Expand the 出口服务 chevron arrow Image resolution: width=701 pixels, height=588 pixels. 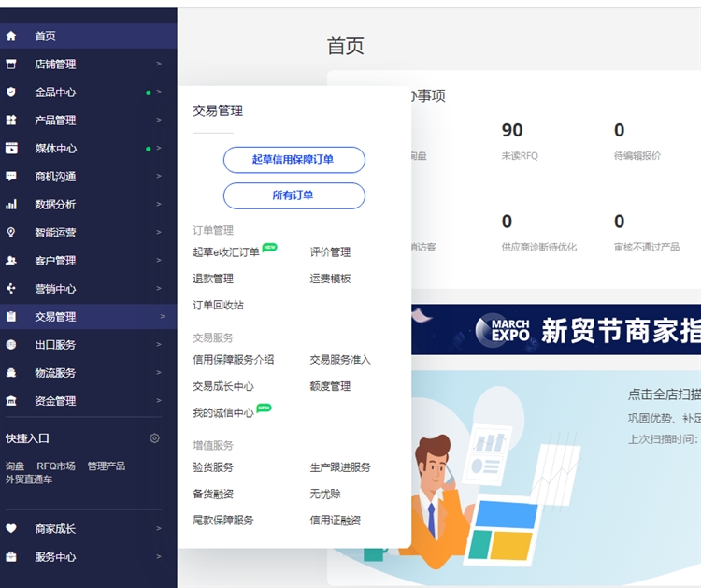click(159, 345)
